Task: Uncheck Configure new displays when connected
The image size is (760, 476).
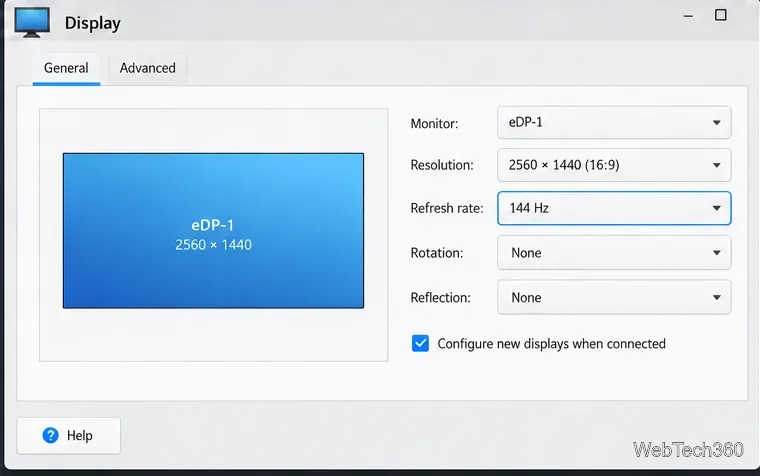Action: pos(420,343)
